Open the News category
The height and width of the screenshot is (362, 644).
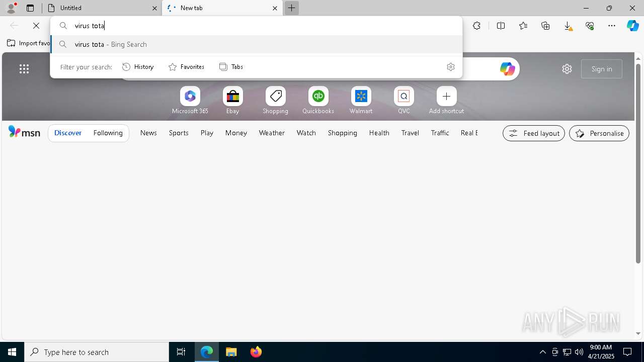[x=148, y=133]
